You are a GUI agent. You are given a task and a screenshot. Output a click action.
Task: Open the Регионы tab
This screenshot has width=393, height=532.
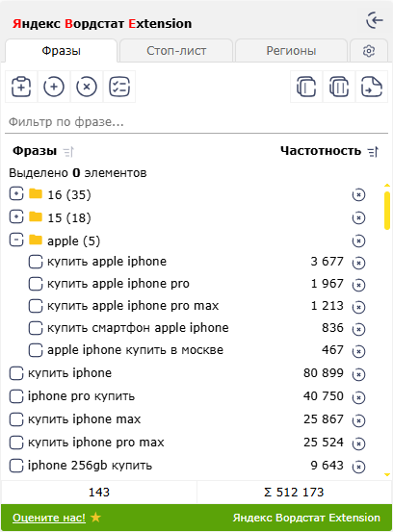291,51
